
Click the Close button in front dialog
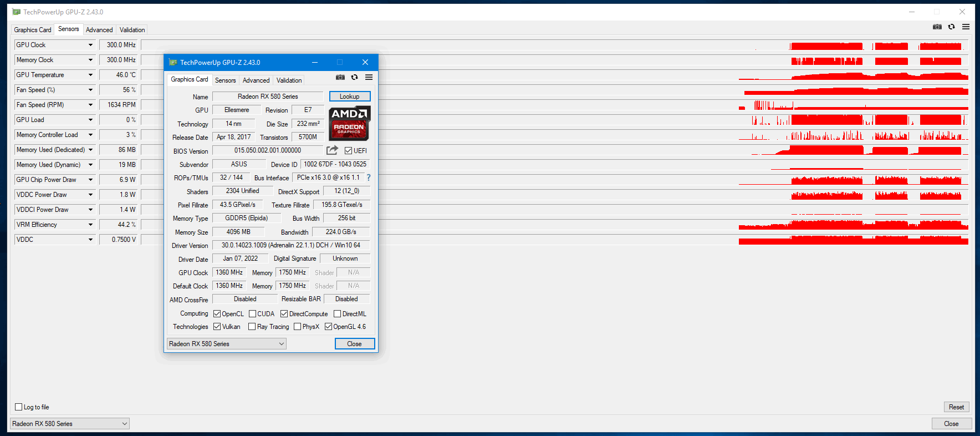(x=355, y=344)
